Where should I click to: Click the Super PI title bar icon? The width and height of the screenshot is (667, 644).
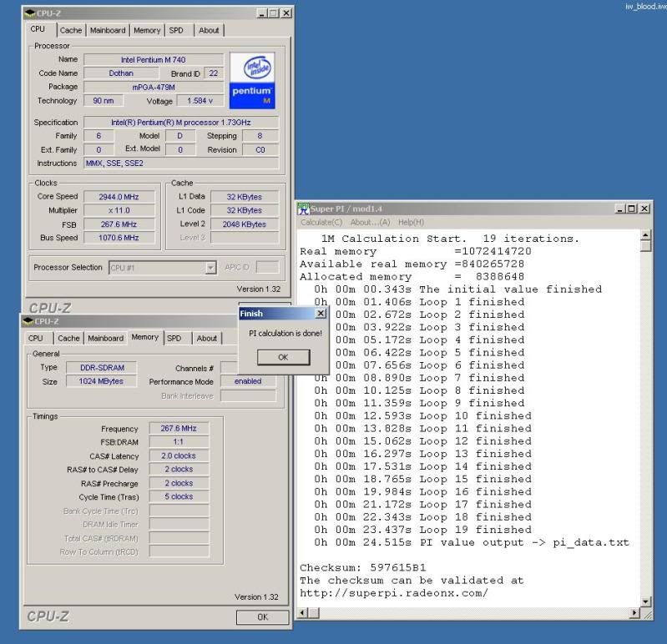pos(303,209)
